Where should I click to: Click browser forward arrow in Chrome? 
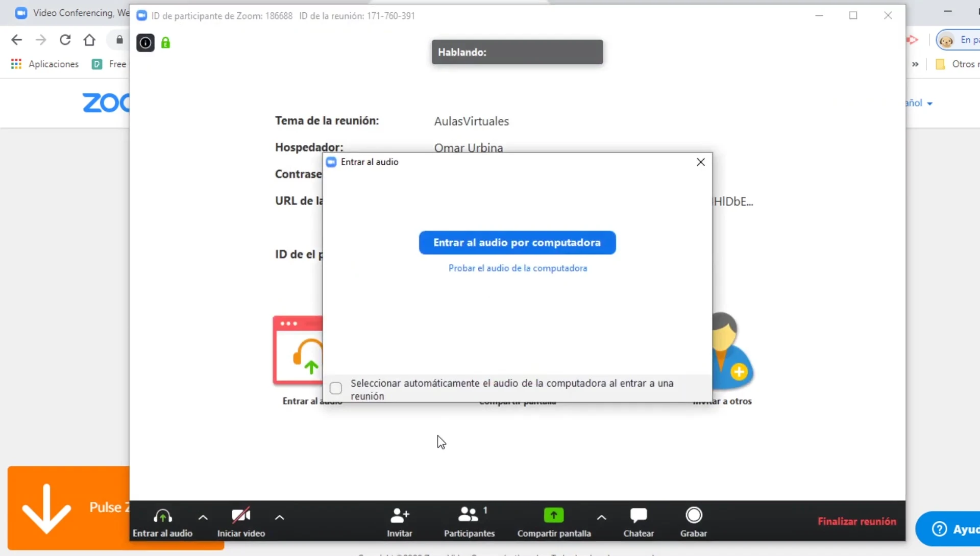41,40
